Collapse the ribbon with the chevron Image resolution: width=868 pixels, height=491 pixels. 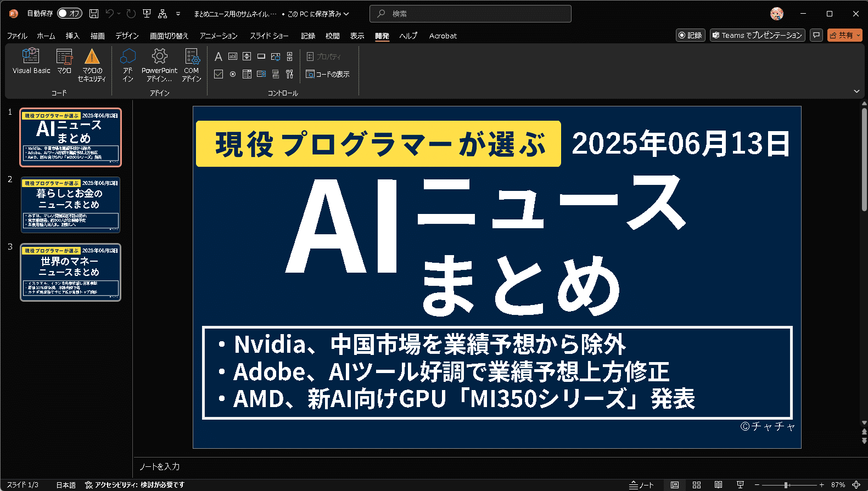(856, 91)
